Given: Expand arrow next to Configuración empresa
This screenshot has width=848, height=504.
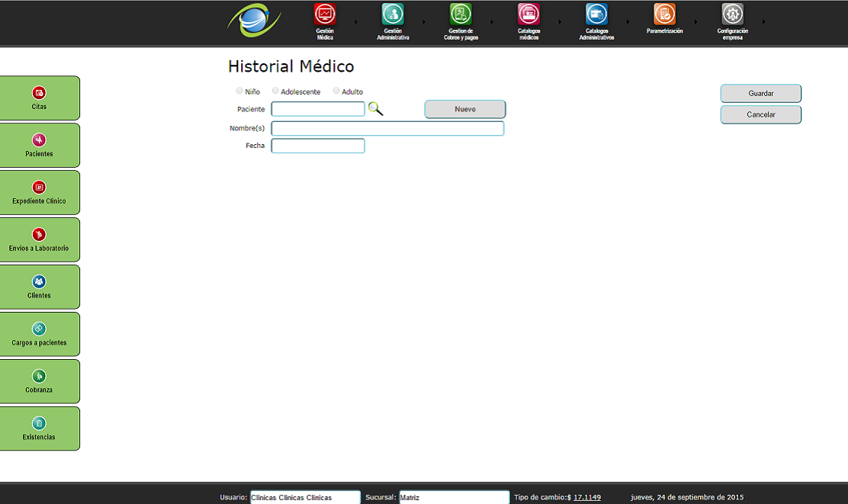Looking at the screenshot, I should 764,22.
